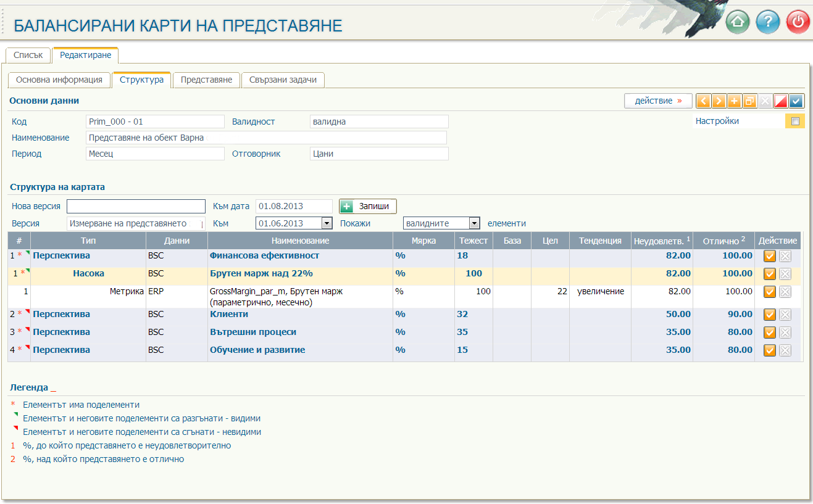Go to previous record with left arrow
This screenshot has height=504, width=813.
click(x=703, y=101)
